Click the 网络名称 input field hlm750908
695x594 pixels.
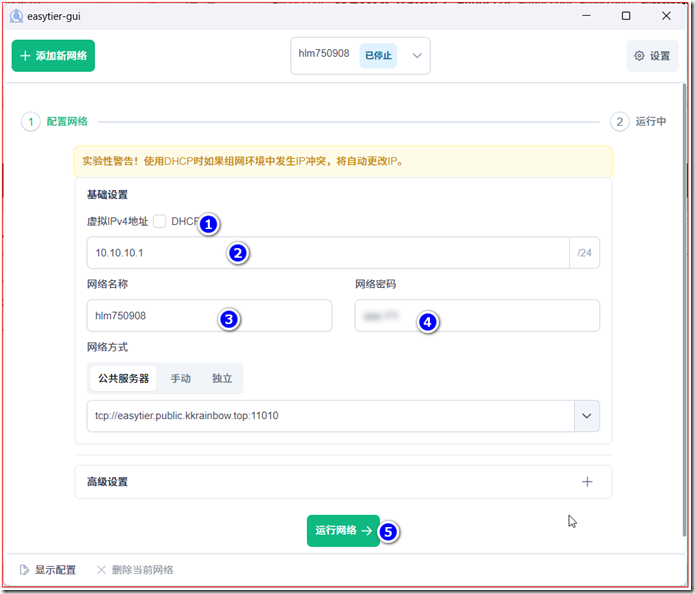tap(209, 316)
